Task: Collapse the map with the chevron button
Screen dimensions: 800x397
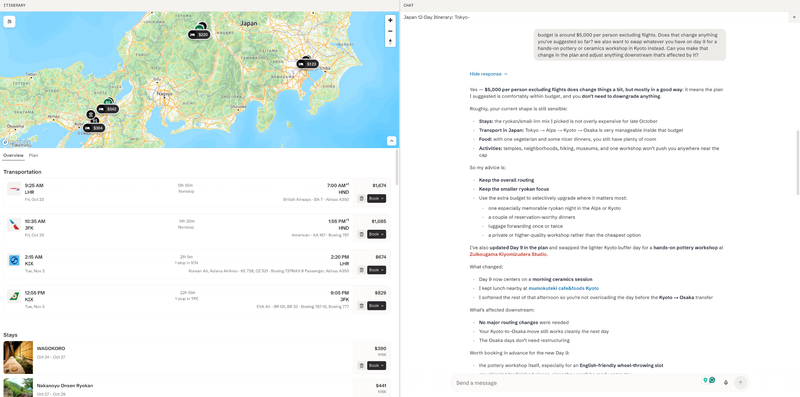Action: (x=391, y=141)
